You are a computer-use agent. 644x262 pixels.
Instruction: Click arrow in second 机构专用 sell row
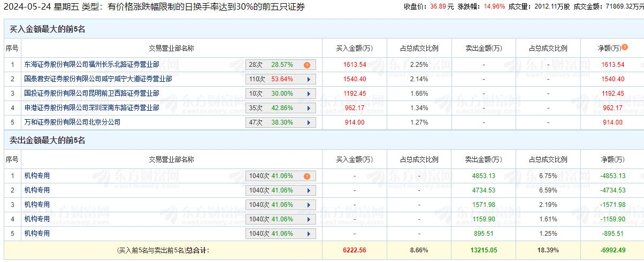[309, 190]
